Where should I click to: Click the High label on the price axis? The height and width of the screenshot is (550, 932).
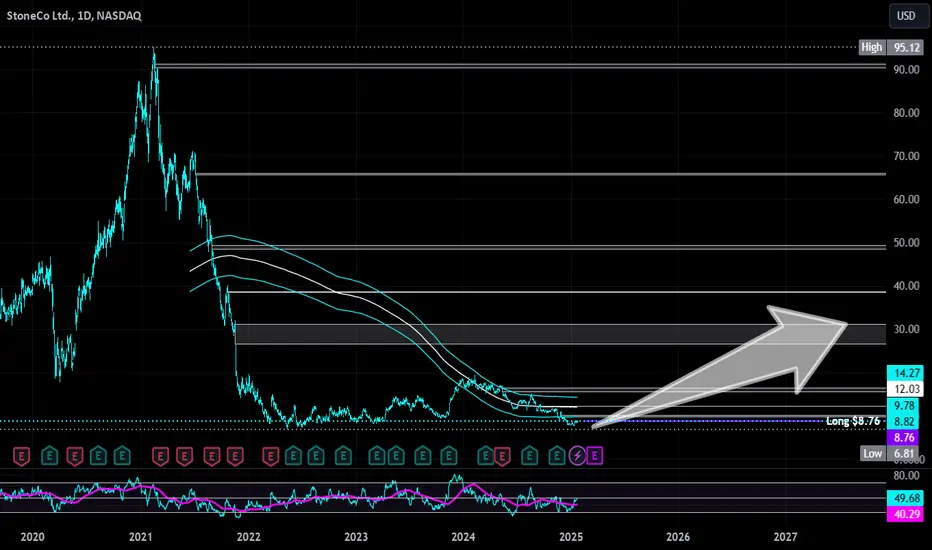point(872,48)
